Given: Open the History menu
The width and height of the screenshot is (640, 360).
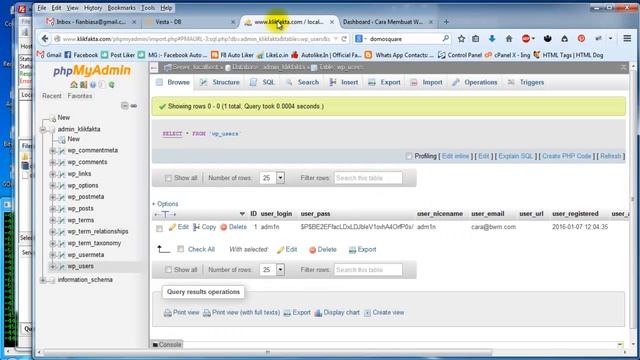Looking at the screenshot, I should (93, 8).
